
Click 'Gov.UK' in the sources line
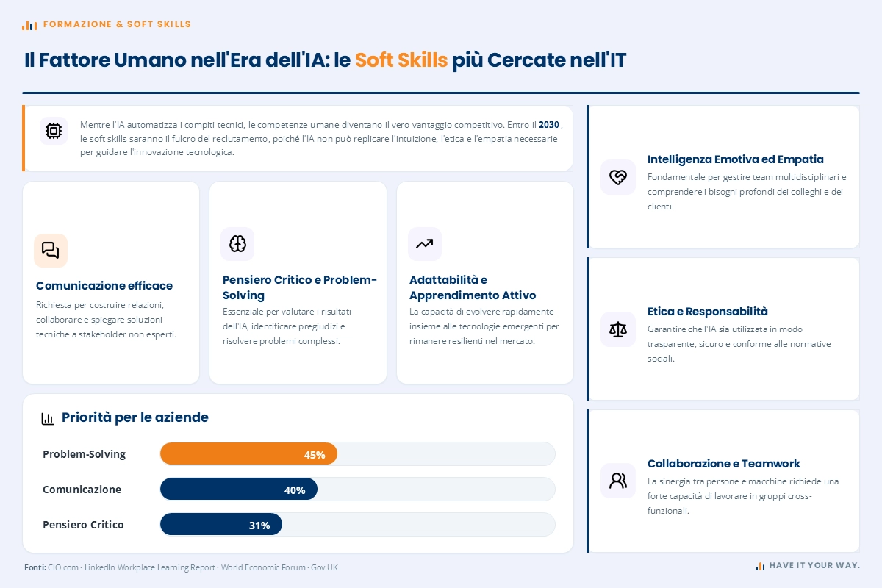(x=324, y=567)
